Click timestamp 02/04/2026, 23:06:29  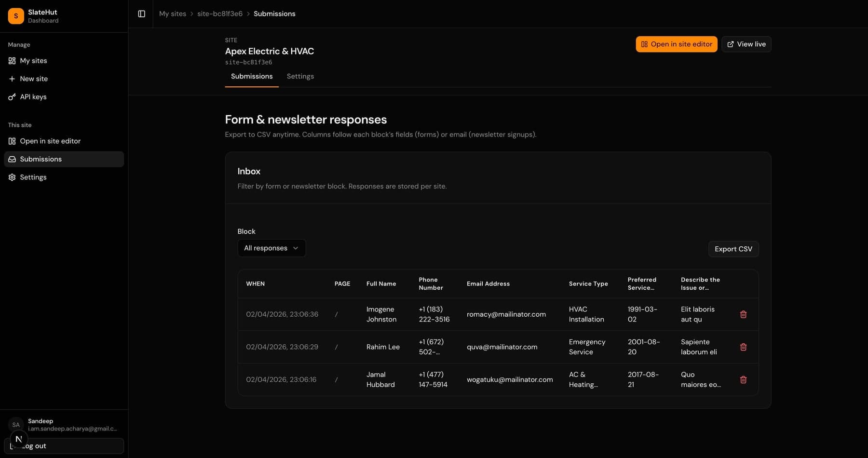pyautogui.click(x=282, y=347)
